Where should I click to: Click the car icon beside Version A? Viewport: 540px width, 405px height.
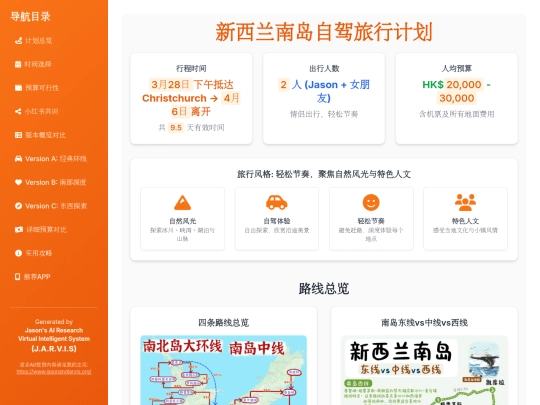[19, 159]
